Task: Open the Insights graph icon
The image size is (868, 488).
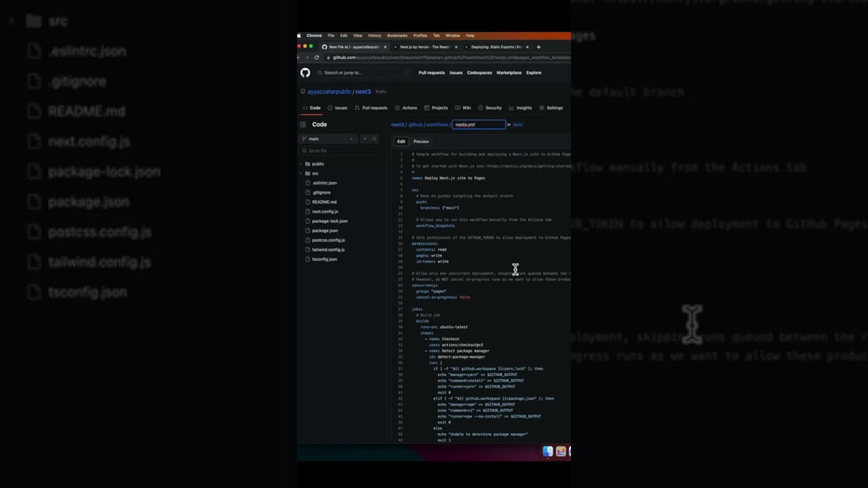Action: coord(513,108)
